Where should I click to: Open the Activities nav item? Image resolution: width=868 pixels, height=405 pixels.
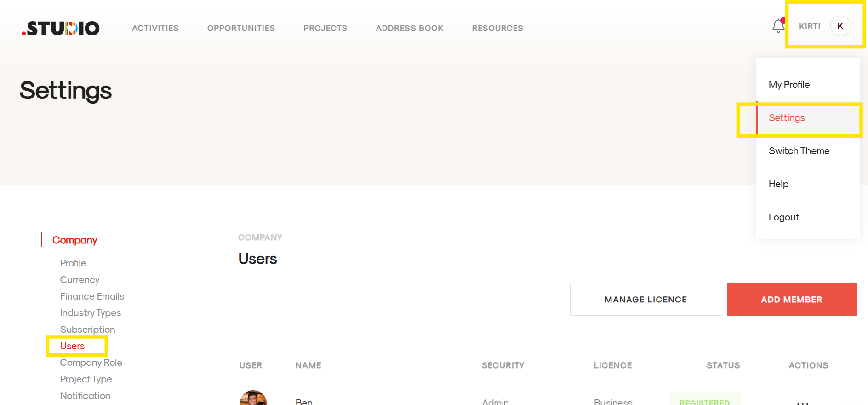pos(155,28)
